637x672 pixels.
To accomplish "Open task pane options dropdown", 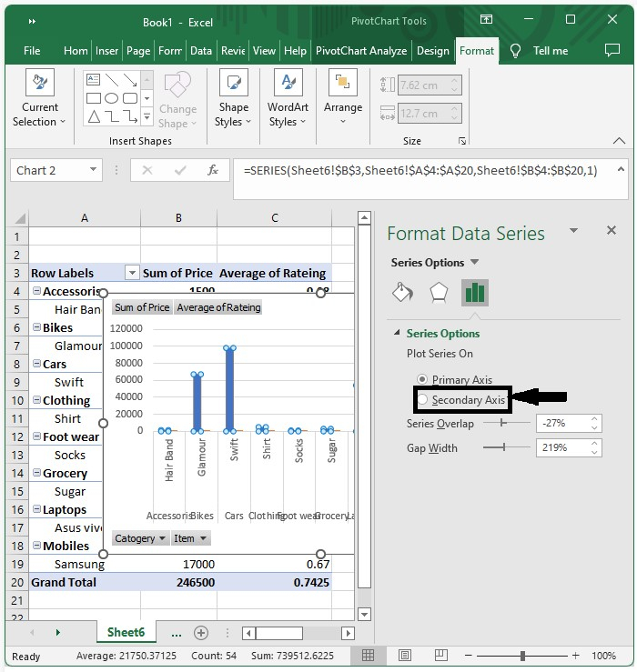I will pyautogui.click(x=573, y=231).
